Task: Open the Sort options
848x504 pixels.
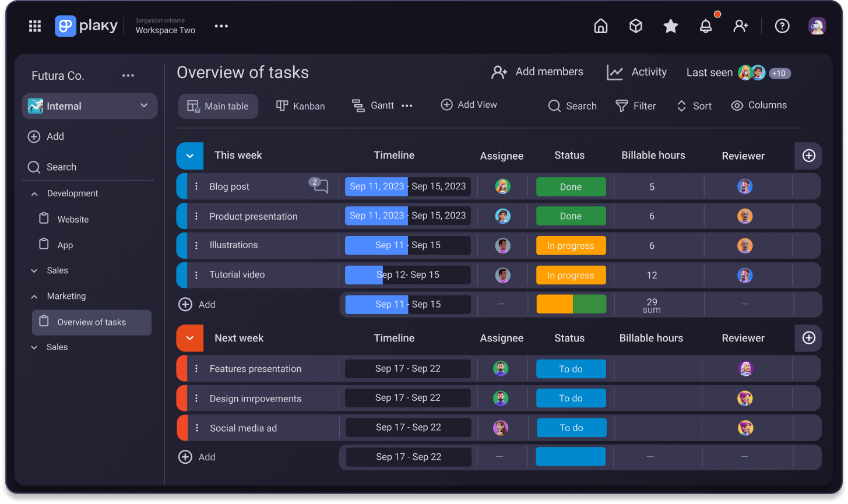Action: [694, 105]
